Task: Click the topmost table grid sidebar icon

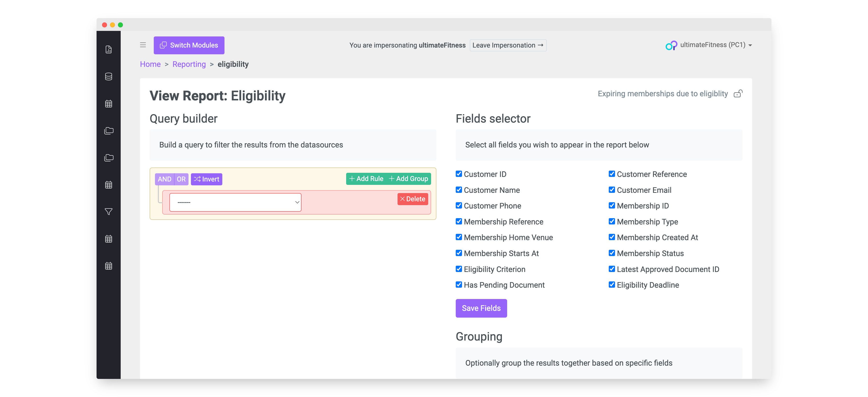Action: pyautogui.click(x=109, y=104)
